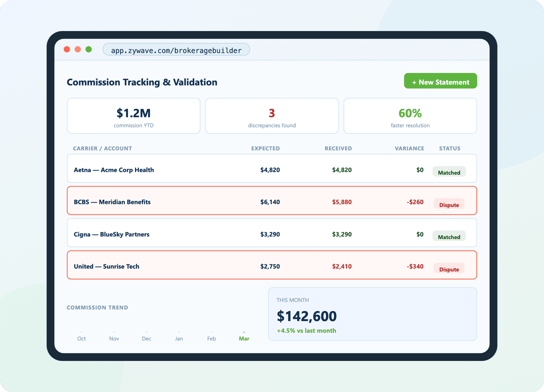Viewport: 544px width, 392px height.
Task: Pick Jan on the commission trend axis
Action: [x=179, y=338]
